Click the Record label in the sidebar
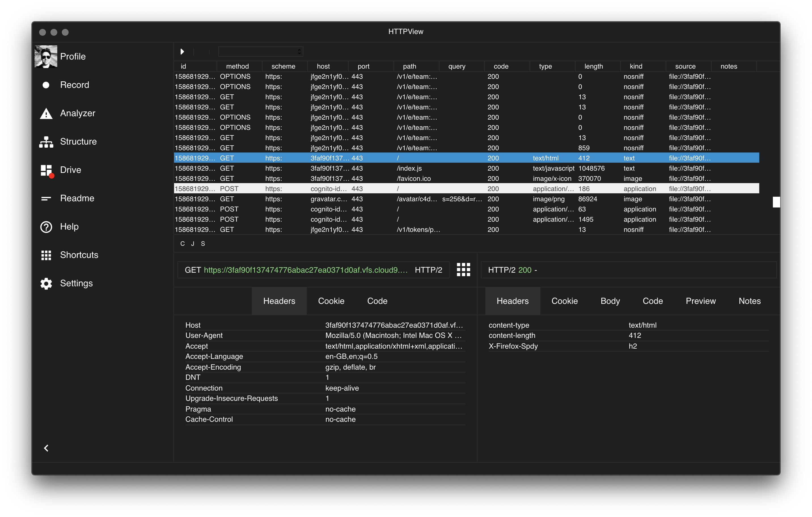 (x=75, y=85)
